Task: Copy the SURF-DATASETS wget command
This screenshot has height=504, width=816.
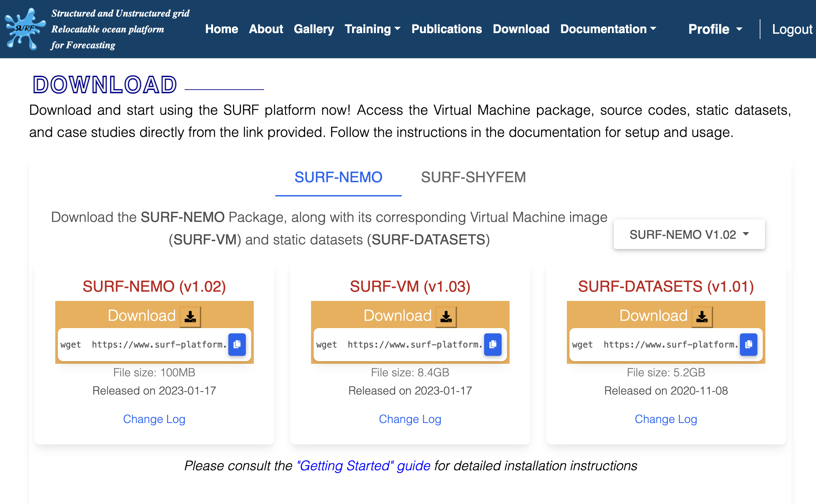Action: (748, 344)
